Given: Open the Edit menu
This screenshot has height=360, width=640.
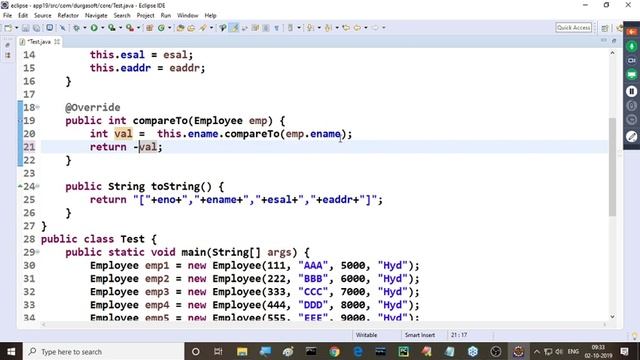Looking at the screenshot, I should (x=23, y=16).
